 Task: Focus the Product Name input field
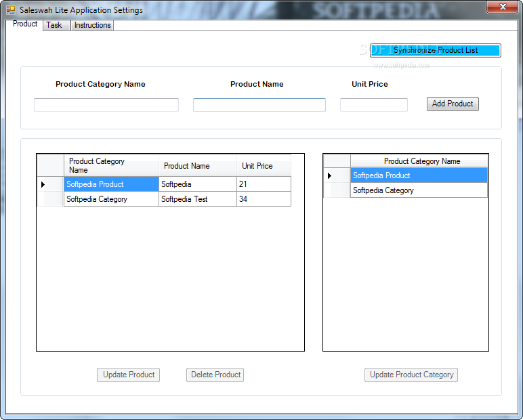pyautogui.click(x=259, y=105)
